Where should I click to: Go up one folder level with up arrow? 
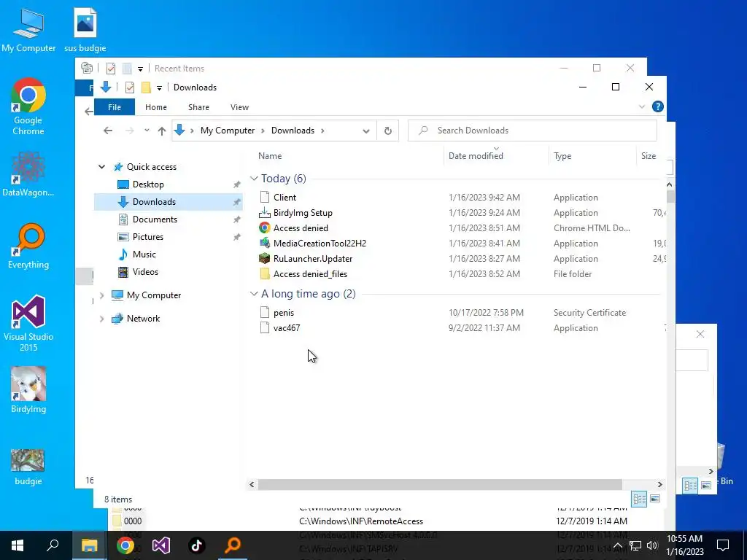tap(162, 131)
